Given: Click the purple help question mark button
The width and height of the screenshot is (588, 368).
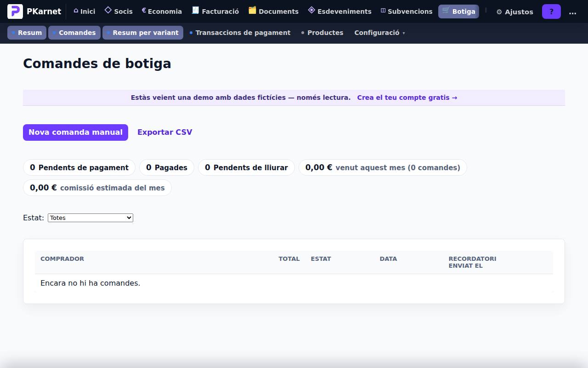Looking at the screenshot, I should pos(551,11).
